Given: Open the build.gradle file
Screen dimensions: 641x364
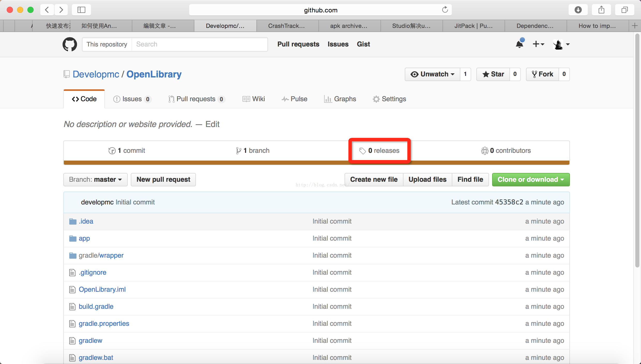Looking at the screenshot, I should click(96, 306).
